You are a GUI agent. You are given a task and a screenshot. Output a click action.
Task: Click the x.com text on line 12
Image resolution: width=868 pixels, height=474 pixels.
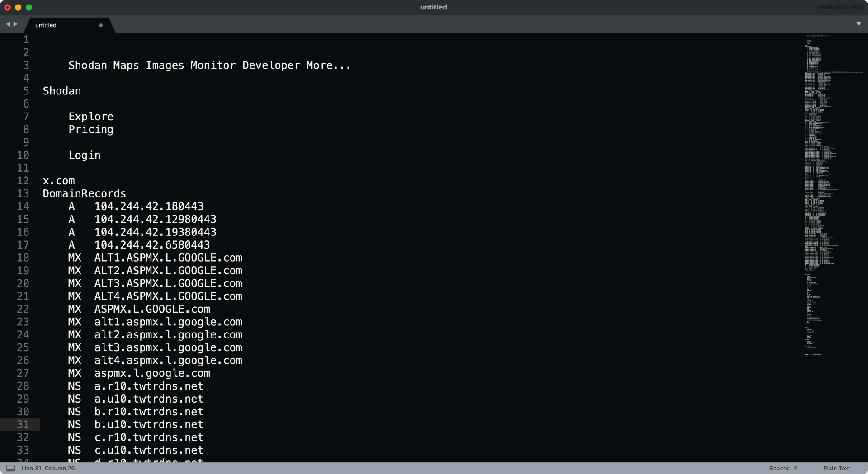pos(59,181)
